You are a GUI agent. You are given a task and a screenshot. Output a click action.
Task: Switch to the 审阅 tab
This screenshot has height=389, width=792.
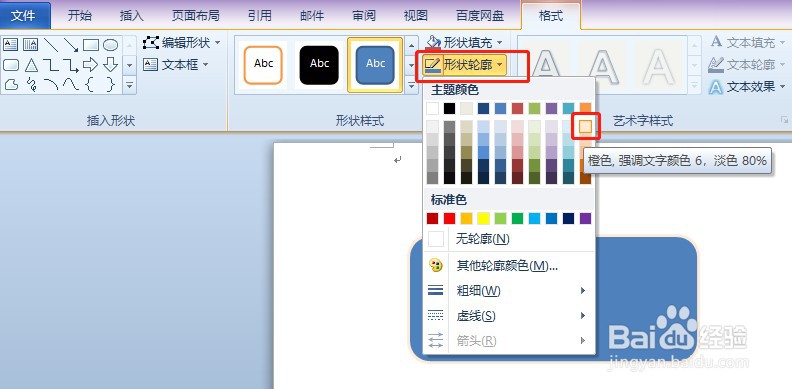364,16
